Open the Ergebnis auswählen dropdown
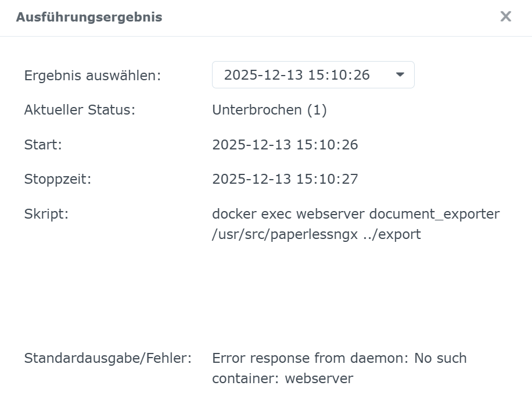Image resolution: width=532 pixels, height=407 pixels. click(312, 75)
